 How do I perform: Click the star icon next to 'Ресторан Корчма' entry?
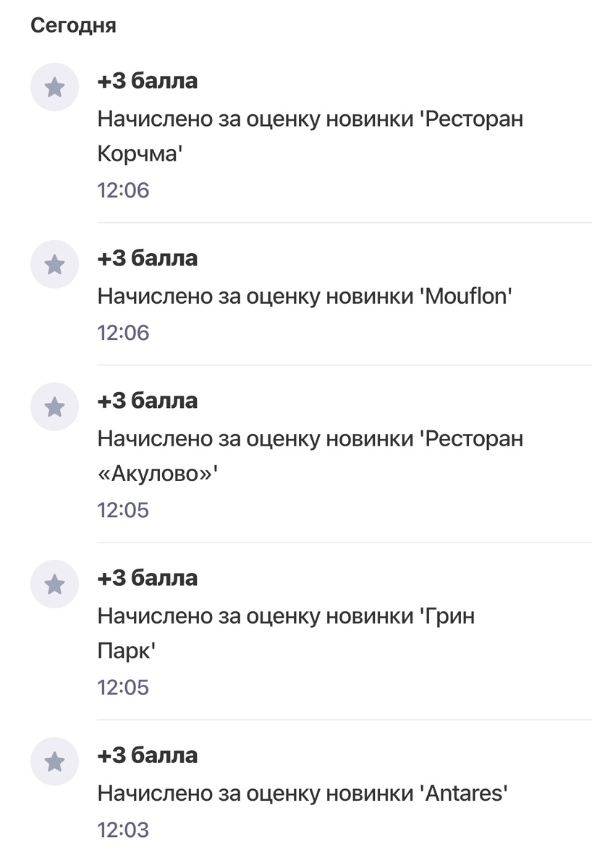click(54, 87)
